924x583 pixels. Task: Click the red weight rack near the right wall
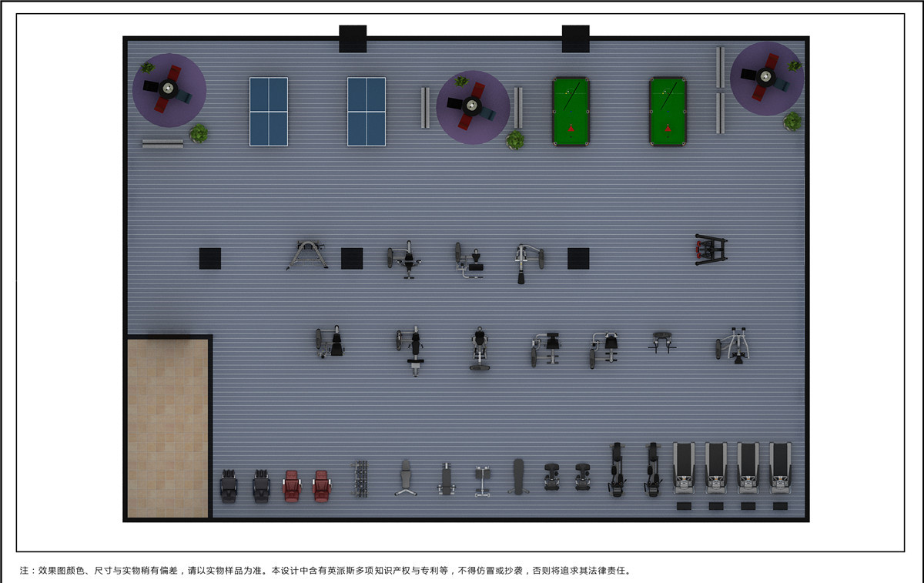[x=711, y=250]
